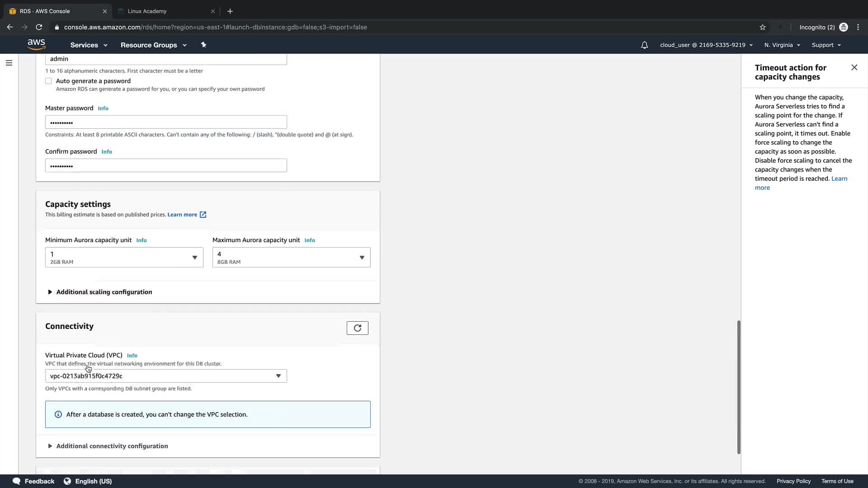Open the hamburger navigation menu
868x488 pixels.
click(9, 63)
